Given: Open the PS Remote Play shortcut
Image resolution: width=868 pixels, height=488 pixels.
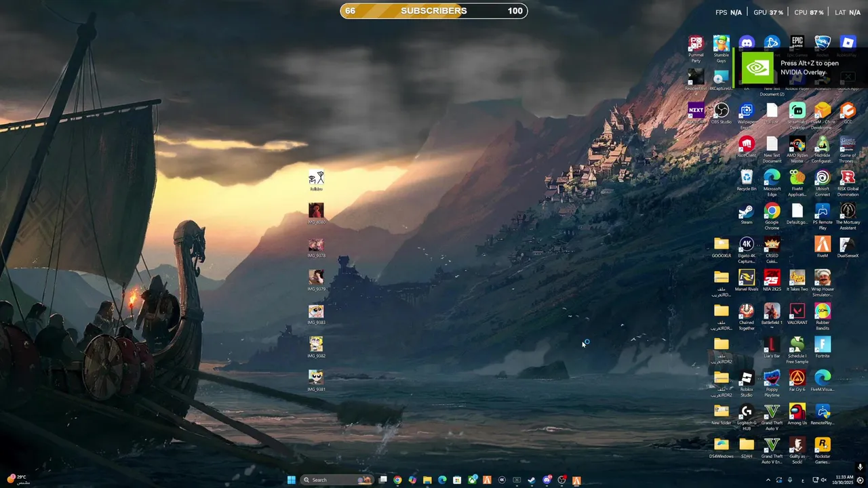Looking at the screenshot, I should pos(822,216).
